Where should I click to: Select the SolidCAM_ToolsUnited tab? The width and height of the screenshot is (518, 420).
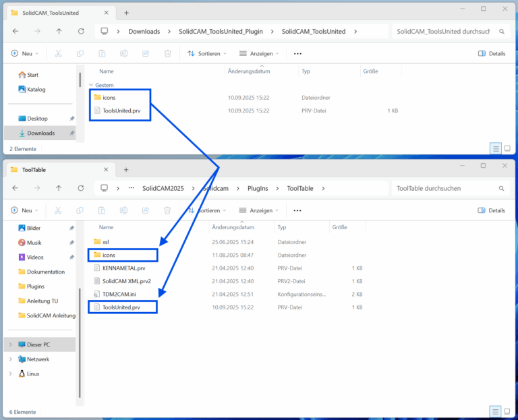coord(60,13)
